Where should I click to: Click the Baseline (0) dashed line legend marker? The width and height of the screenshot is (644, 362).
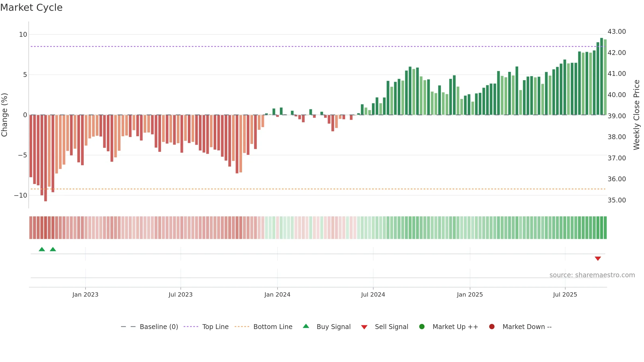pos(128,327)
